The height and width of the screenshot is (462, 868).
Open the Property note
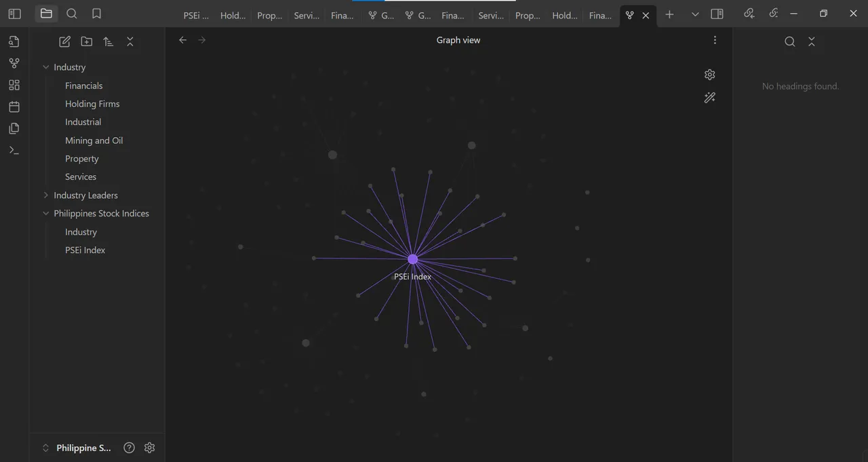(81, 159)
